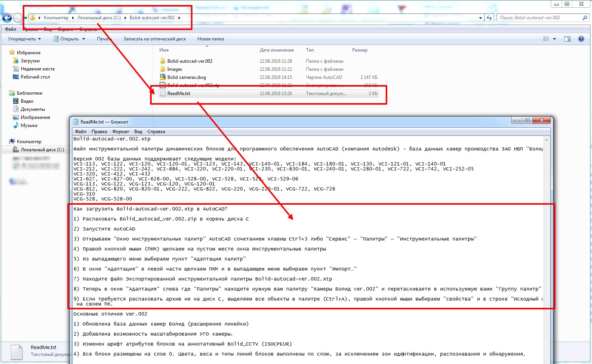The width and height of the screenshot is (592, 364).
Task: Click Новая папка button
Action: 211,39
